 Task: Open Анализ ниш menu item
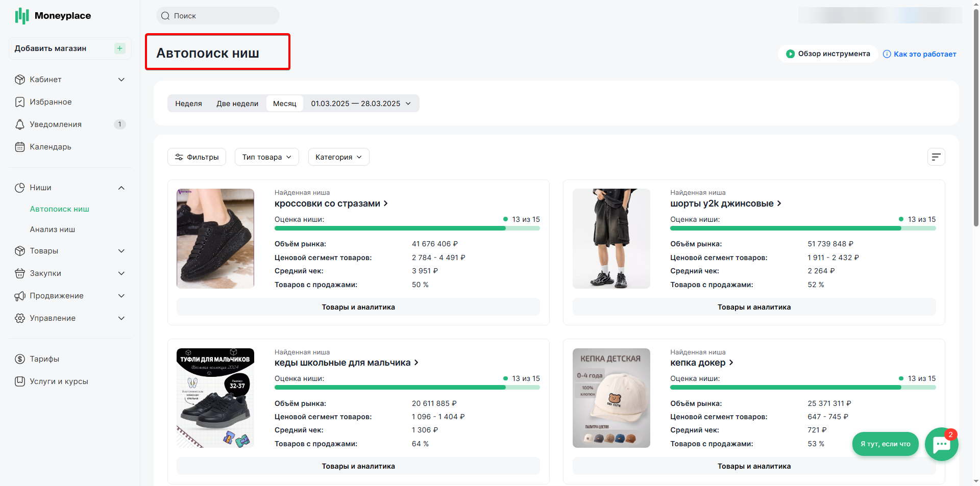(53, 229)
